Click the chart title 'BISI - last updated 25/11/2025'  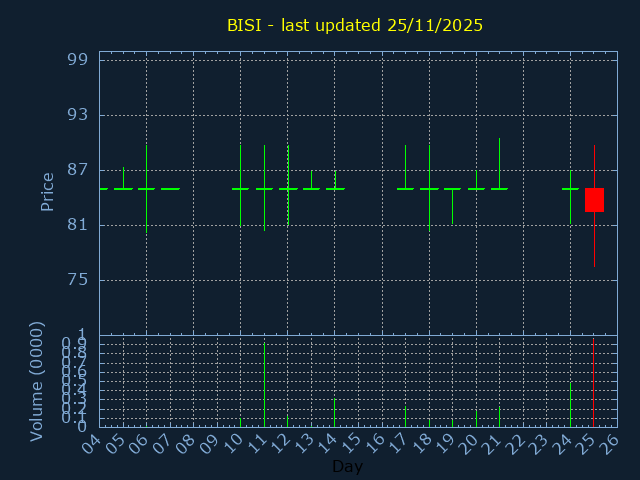(x=355, y=25)
